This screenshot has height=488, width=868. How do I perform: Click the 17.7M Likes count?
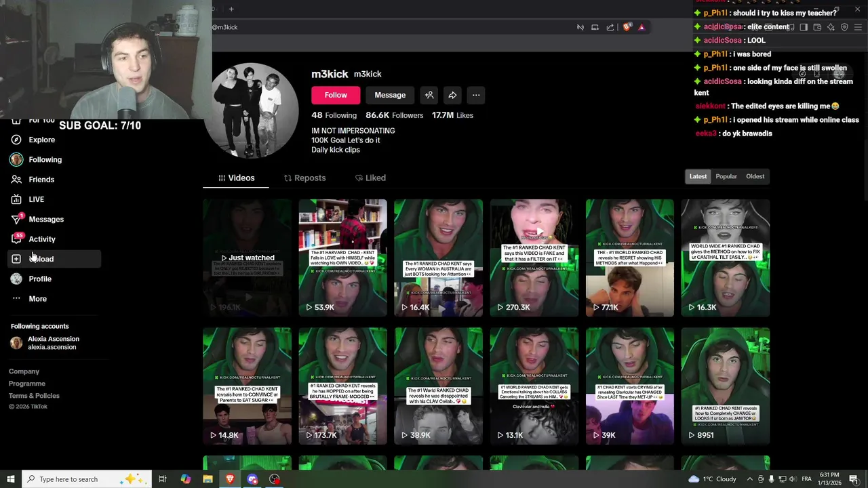coord(452,115)
